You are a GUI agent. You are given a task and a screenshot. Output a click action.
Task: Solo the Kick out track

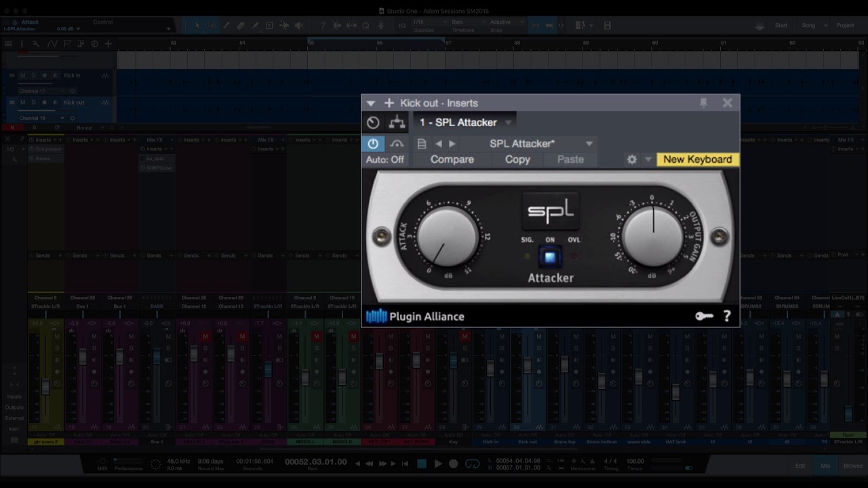[x=33, y=102]
